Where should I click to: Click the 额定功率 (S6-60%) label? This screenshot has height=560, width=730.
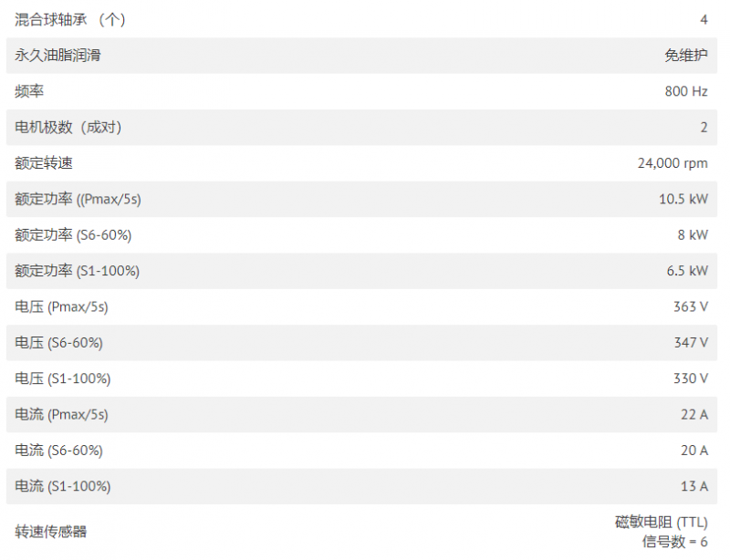[73, 235]
